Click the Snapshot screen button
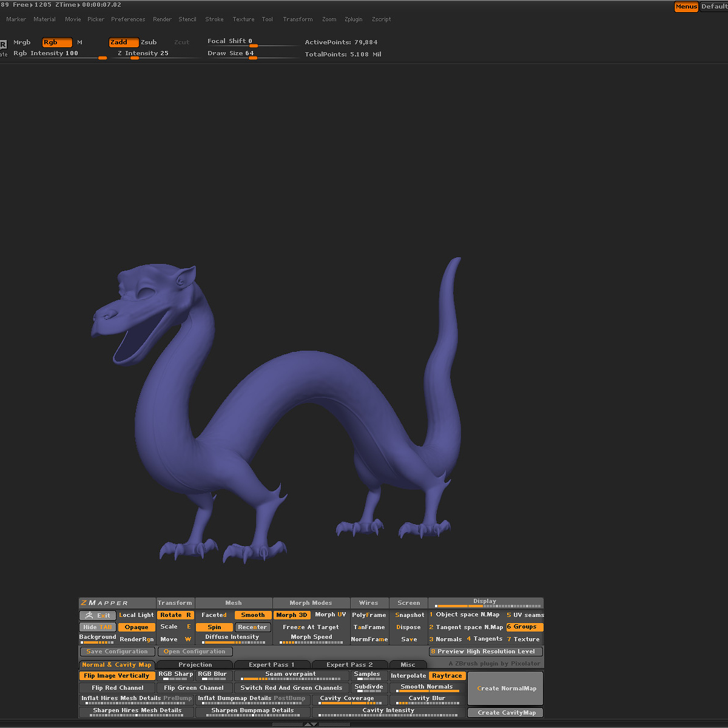This screenshot has height=728, width=728. click(x=409, y=615)
